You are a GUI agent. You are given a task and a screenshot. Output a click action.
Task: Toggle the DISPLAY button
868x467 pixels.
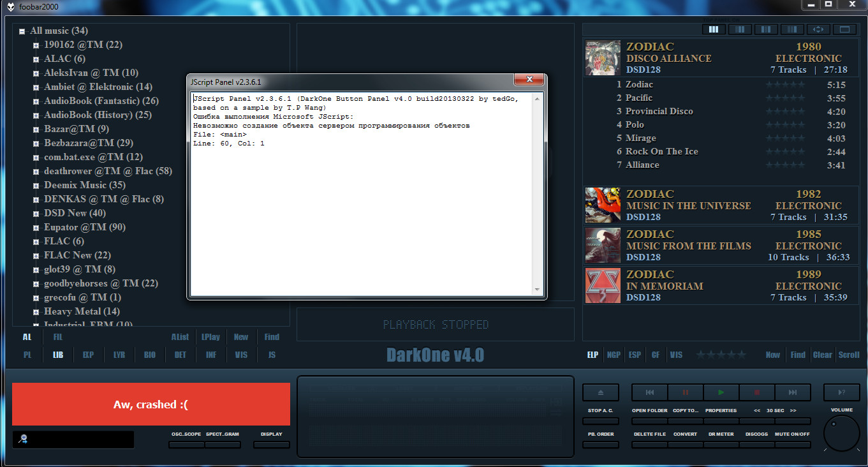pos(271,445)
